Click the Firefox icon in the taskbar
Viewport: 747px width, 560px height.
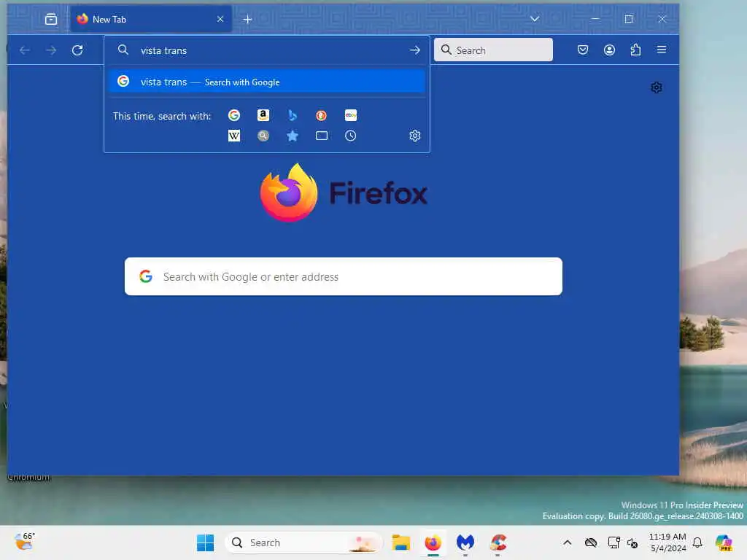[433, 542]
